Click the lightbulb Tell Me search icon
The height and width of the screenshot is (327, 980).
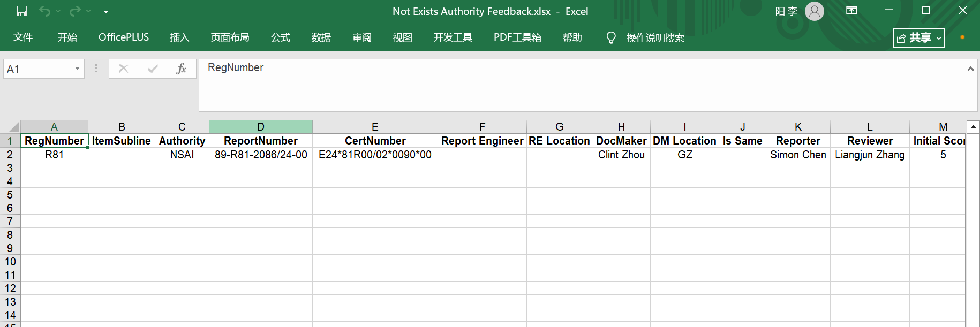click(610, 37)
